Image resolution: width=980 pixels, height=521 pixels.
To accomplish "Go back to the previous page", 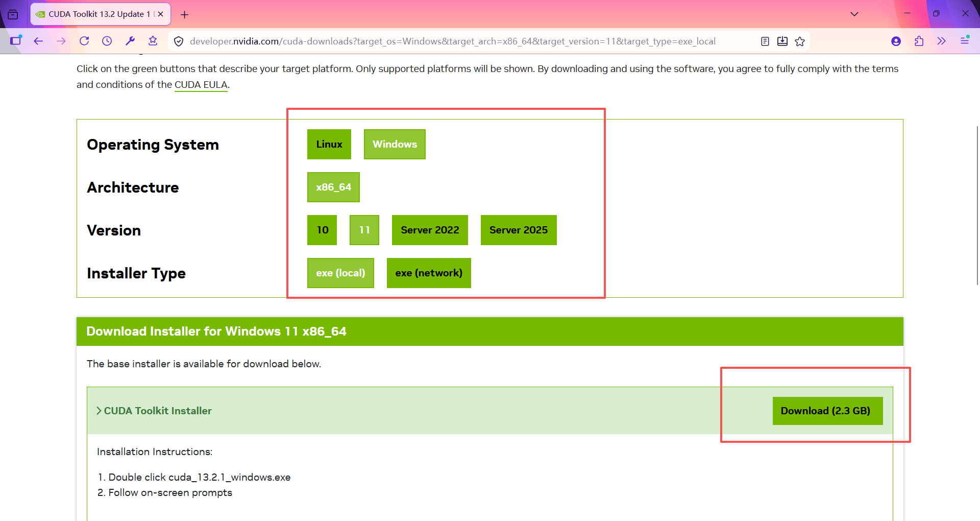I will pos(38,41).
